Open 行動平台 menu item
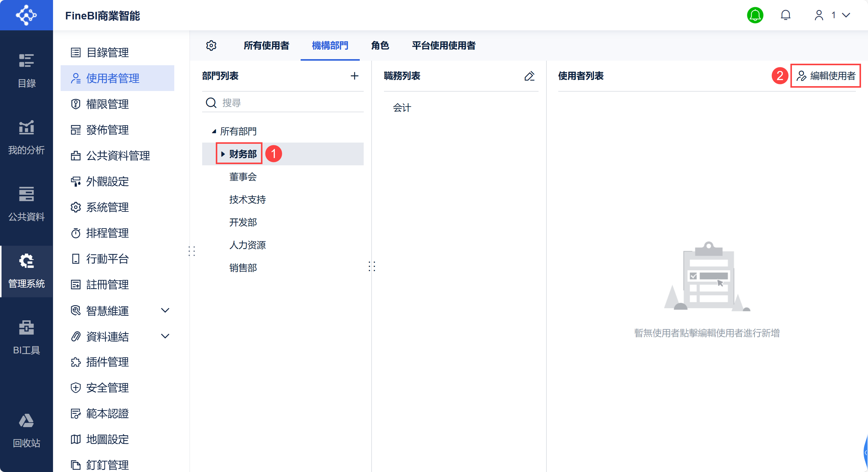The image size is (868, 472). point(117,259)
